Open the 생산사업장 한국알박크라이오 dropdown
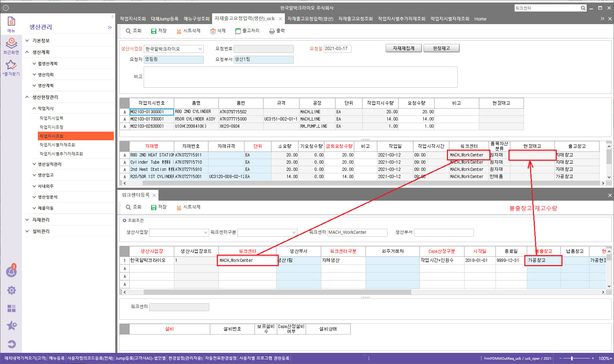 coord(200,49)
